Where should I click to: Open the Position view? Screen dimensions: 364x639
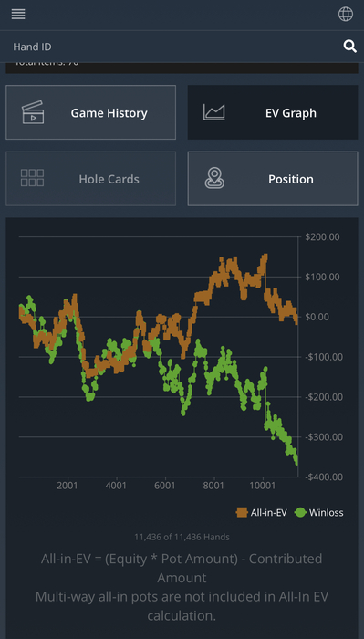coord(273,179)
